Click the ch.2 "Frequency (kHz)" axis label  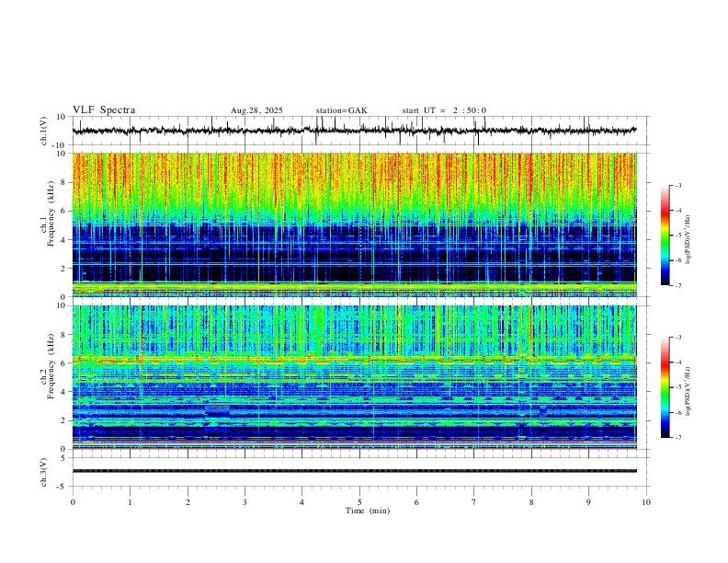[x=51, y=366]
